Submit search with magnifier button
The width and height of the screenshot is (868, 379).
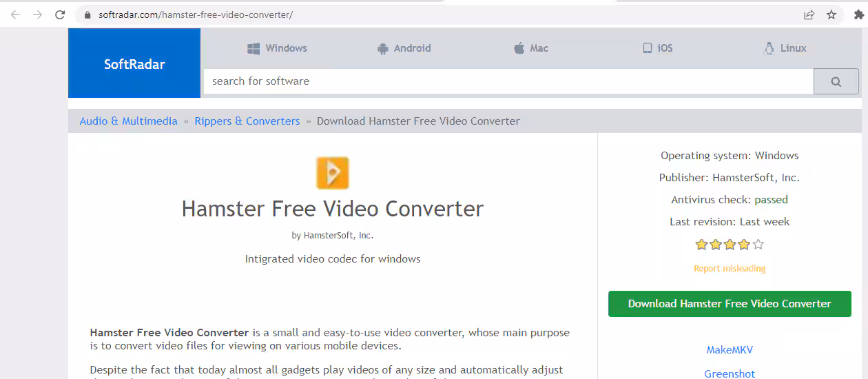(x=836, y=81)
